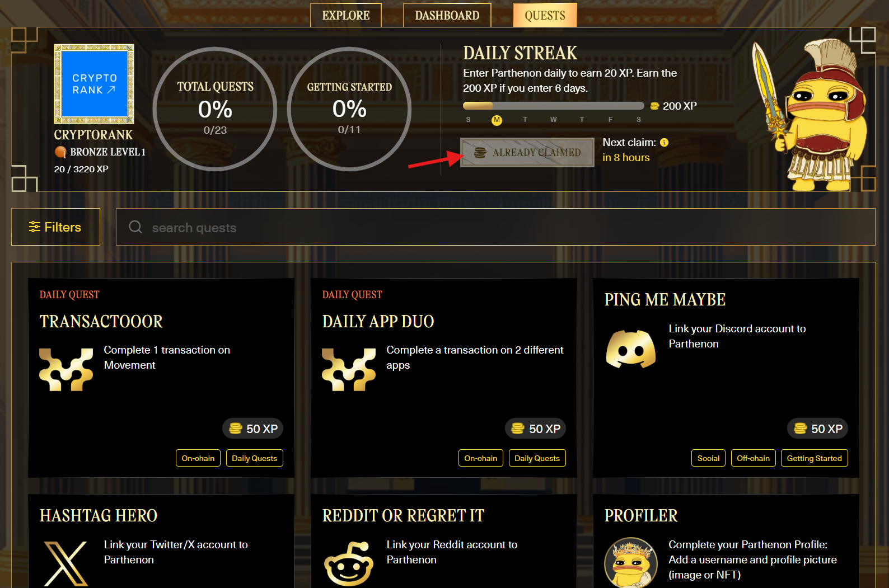Click the "20 / 3220 XP" text

81,169
